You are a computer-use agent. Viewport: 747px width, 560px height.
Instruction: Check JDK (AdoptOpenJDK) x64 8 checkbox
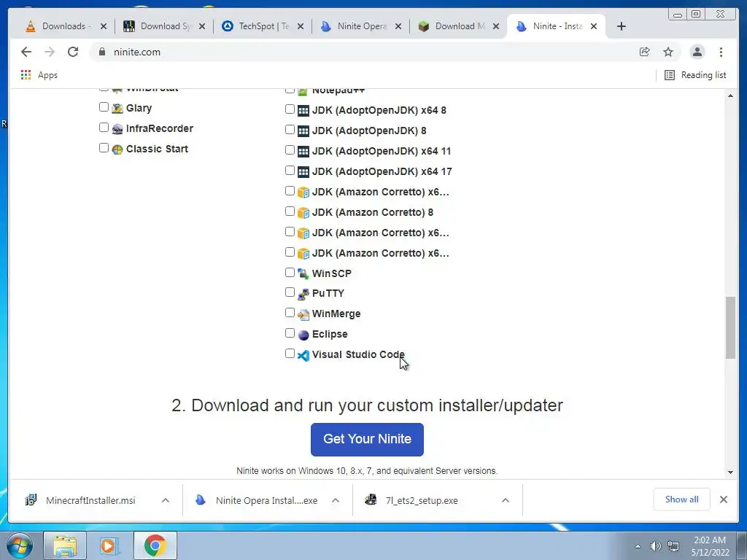point(290,109)
